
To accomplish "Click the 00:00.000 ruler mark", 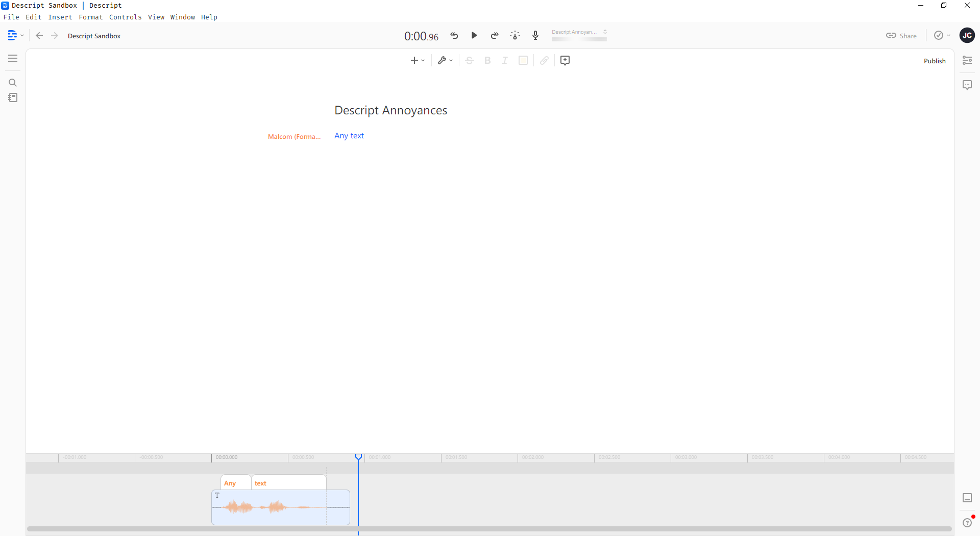I will [x=227, y=457].
